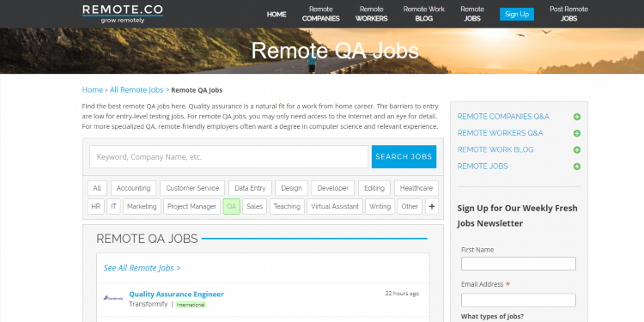Open the See All Remote Jobs link
This screenshot has width=644, height=322.
click(142, 268)
